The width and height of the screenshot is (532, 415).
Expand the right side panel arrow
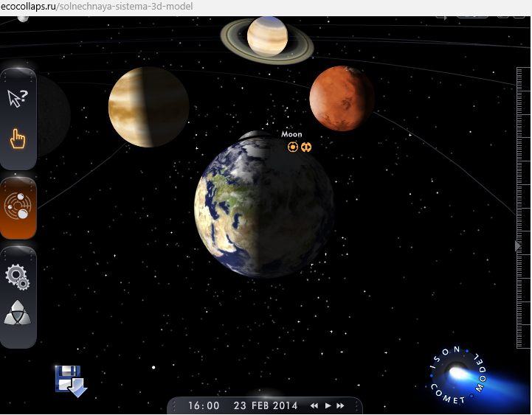(x=517, y=246)
